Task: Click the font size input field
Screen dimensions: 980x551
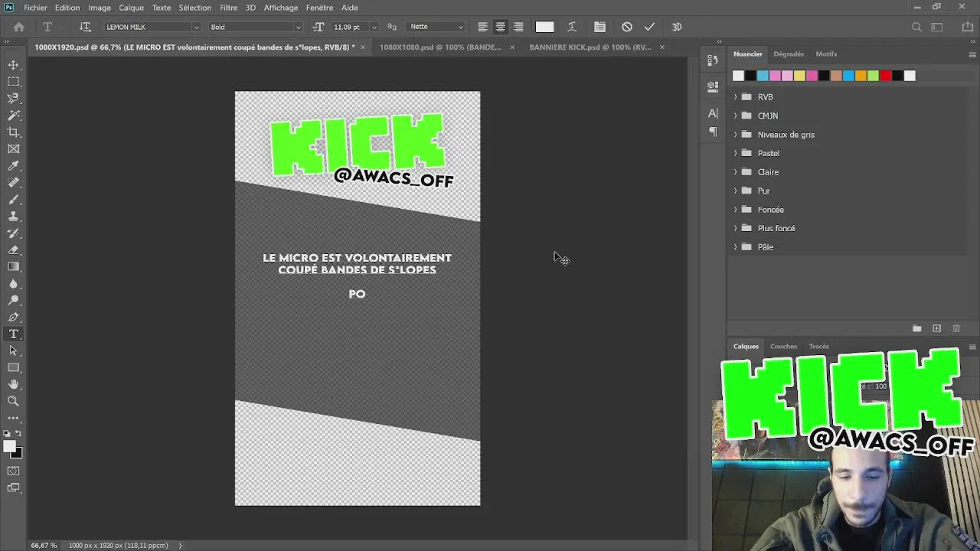Action: click(x=350, y=27)
